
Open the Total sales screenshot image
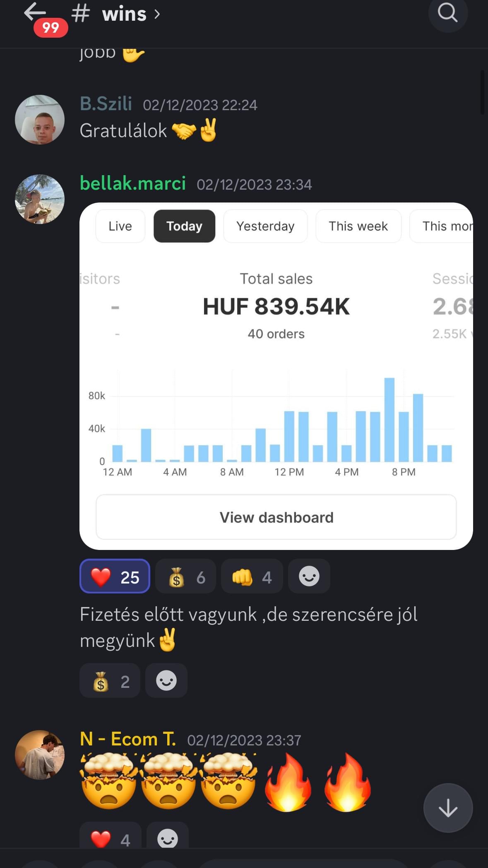coord(276,376)
